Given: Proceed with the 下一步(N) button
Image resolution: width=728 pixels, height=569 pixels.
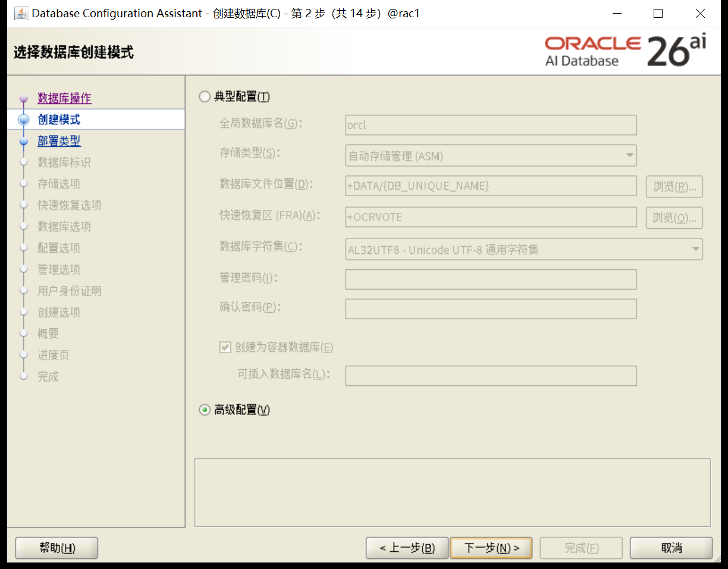Looking at the screenshot, I should click(491, 548).
